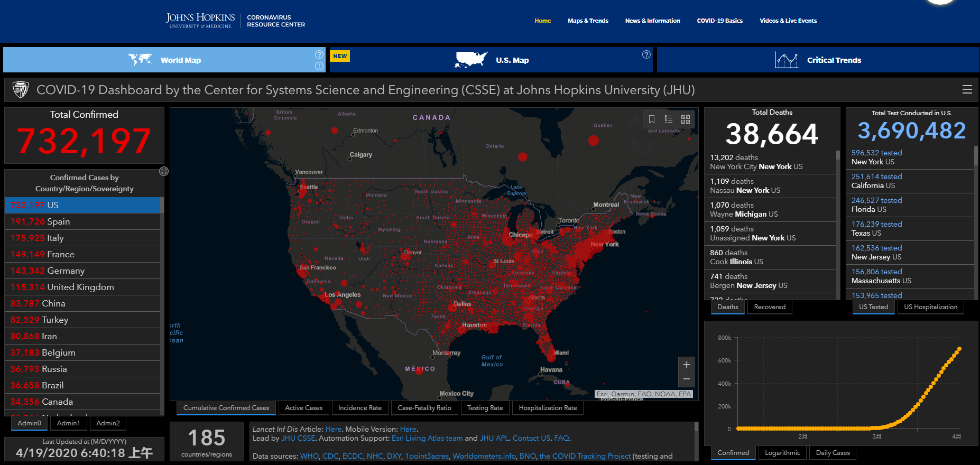Switch the chart to Logarithmic scale

(x=782, y=453)
